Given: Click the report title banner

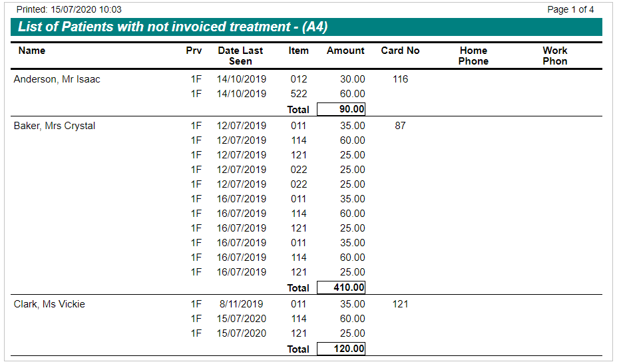Looking at the screenshot, I should tap(306, 27).
